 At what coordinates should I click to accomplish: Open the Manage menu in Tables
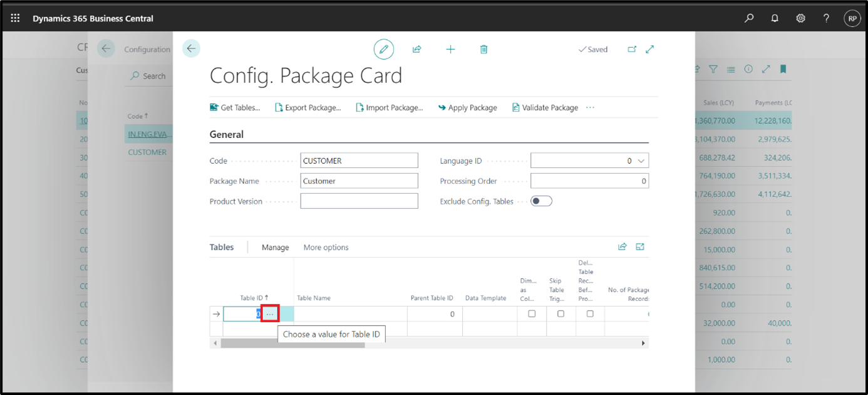(x=276, y=247)
